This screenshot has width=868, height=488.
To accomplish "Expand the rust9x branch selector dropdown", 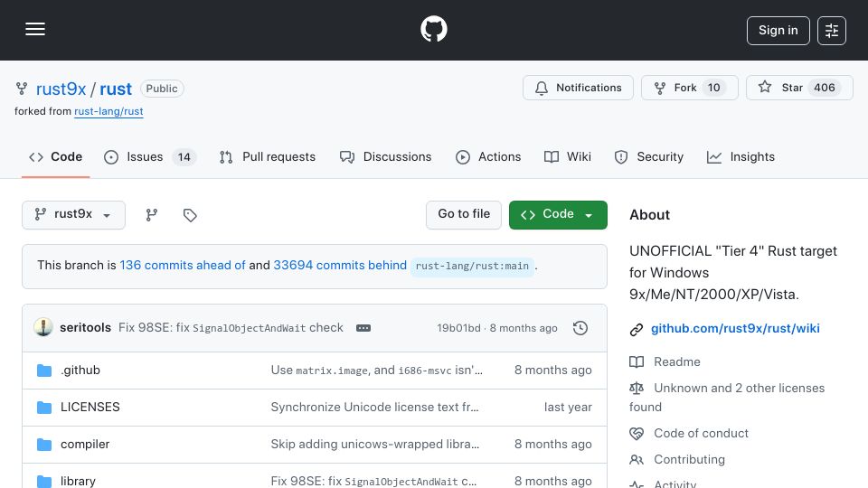I will pos(73,215).
